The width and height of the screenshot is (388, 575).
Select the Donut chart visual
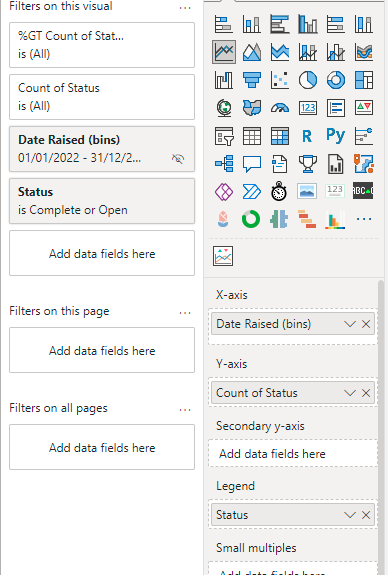(x=336, y=80)
